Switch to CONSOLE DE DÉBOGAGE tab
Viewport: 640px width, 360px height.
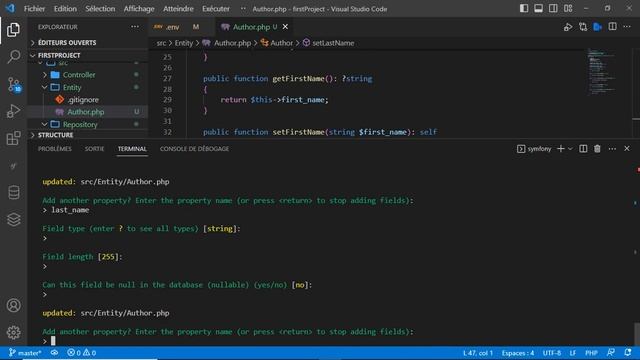tap(194, 149)
